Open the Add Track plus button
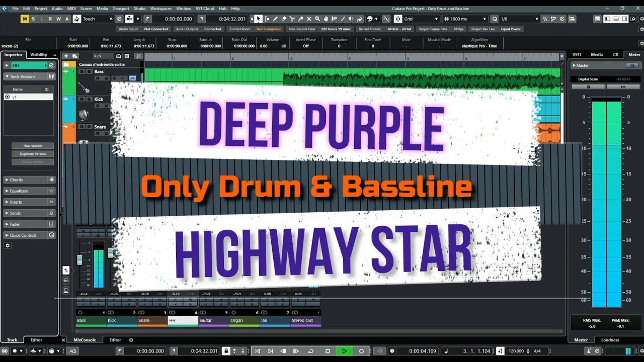644x362 pixels. click(x=66, y=56)
